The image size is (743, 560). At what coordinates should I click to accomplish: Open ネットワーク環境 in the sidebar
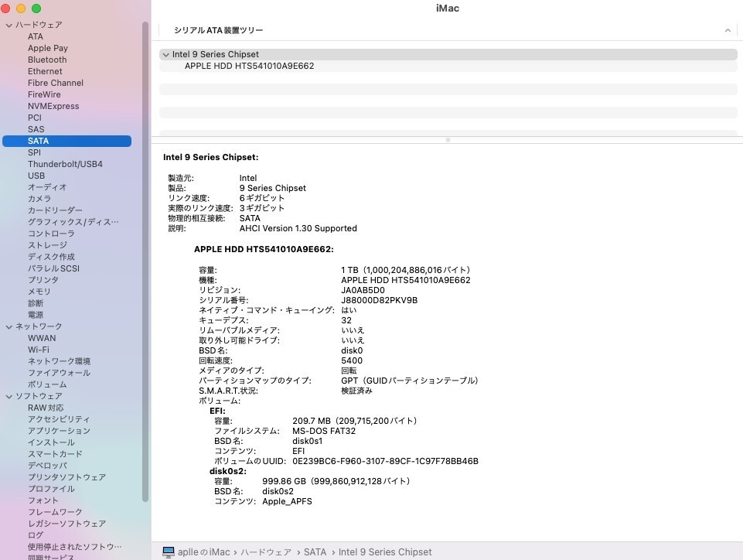60,361
